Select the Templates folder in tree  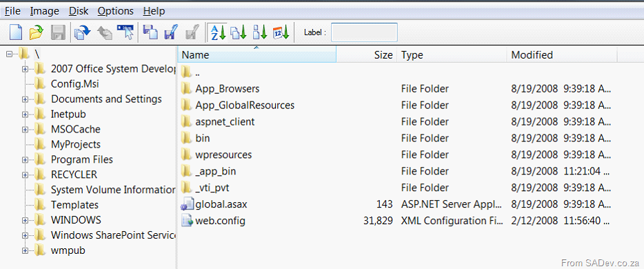pos(74,205)
